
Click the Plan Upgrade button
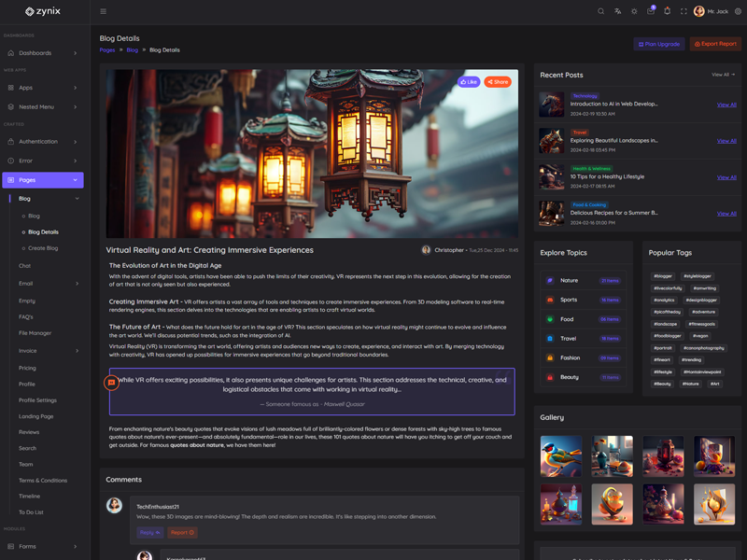[659, 44]
